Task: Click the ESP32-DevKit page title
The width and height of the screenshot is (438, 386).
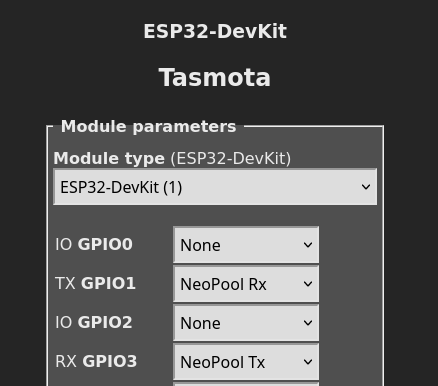Action: pos(215,31)
